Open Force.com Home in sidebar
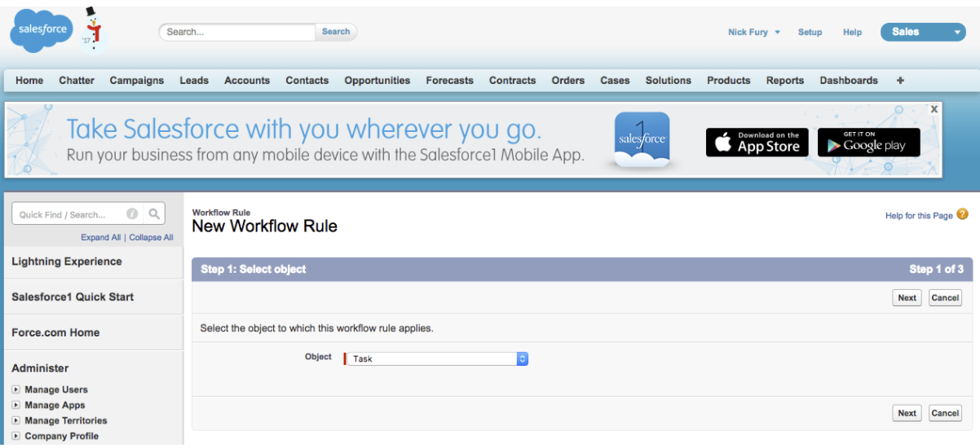Viewport: 980px width, 448px height. [55, 332]
